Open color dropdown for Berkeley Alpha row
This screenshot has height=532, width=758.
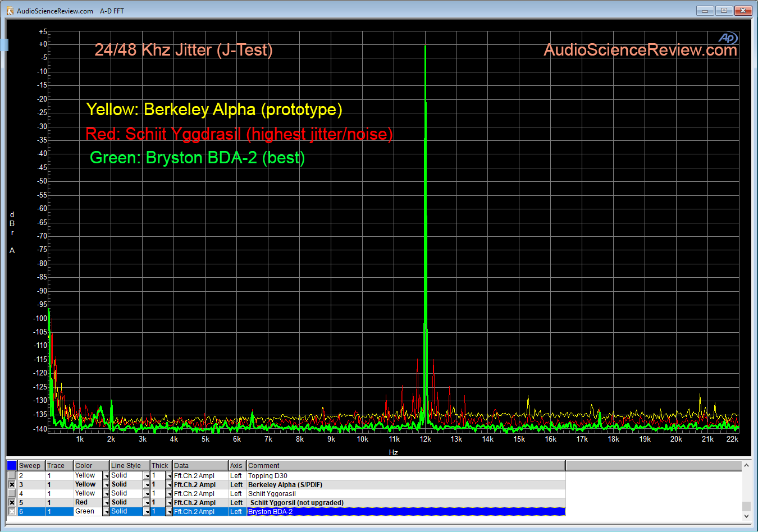point(106,485)
